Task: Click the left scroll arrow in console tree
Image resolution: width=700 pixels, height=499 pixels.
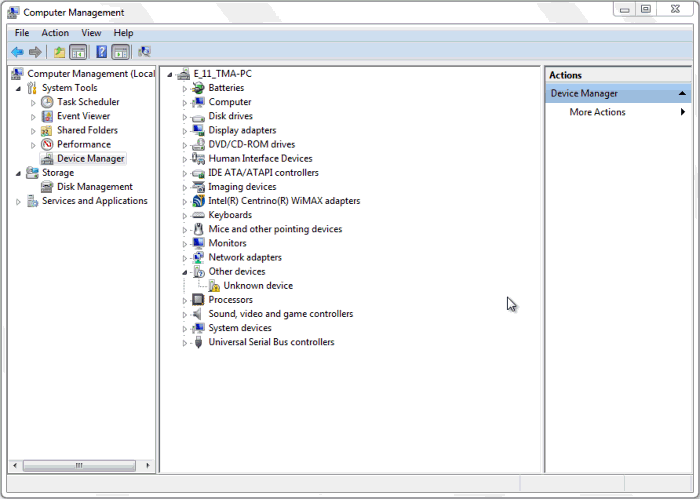Action: pos(15,466)
